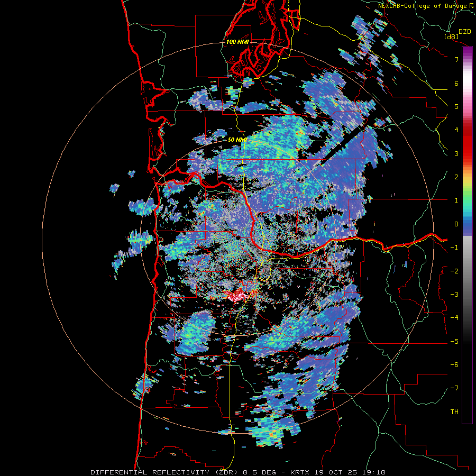476x476 pixels.
Task: Click the '1' value on the color scale
Action: (x=456, y=200)
